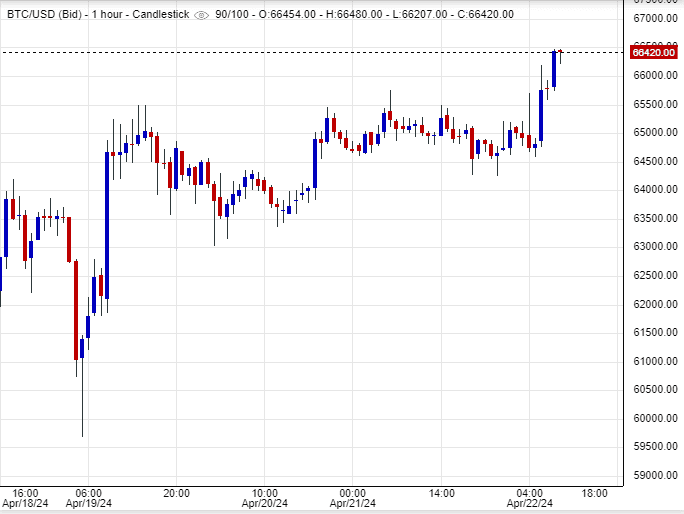
Task: Select the 10:00 Apr/20/24 time label
Action: pos(264,498)
